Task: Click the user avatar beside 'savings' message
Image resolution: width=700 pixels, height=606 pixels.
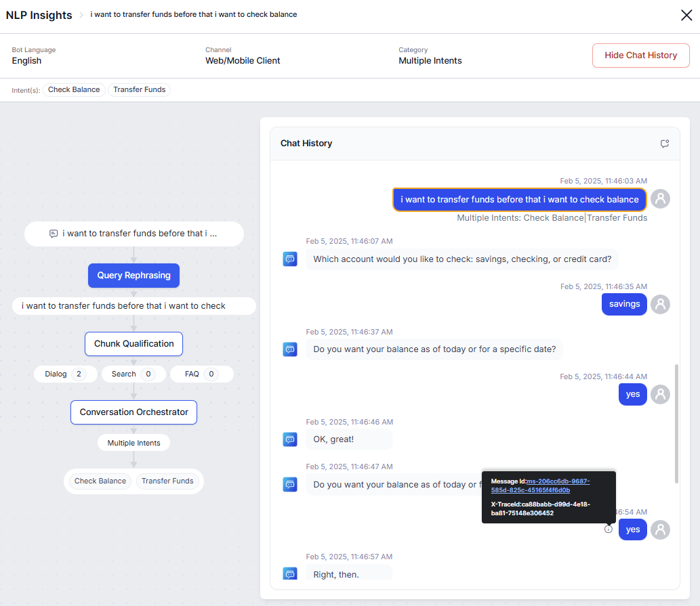Action: [x=660, y=304]
